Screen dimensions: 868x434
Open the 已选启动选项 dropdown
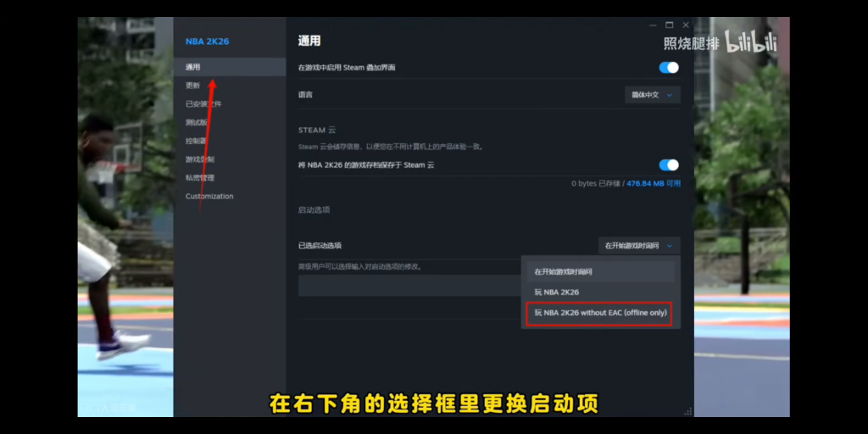pos(639,246)
